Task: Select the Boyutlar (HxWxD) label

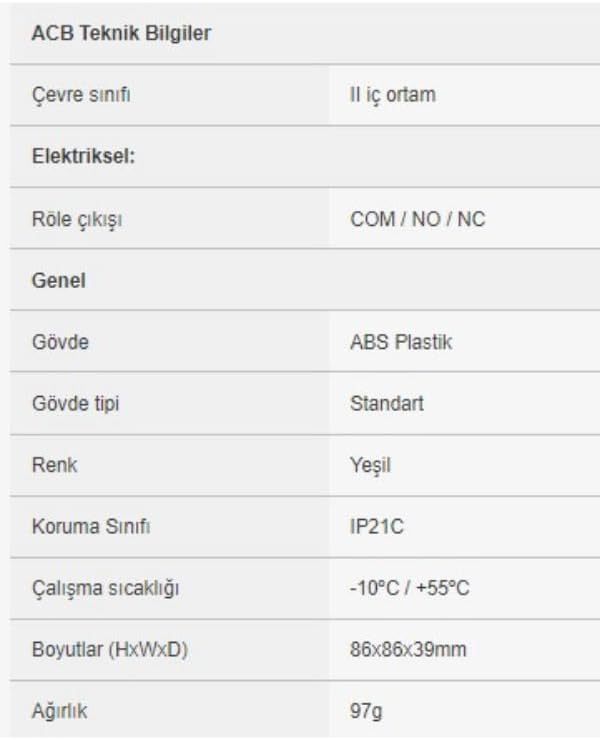Action: 110,650
